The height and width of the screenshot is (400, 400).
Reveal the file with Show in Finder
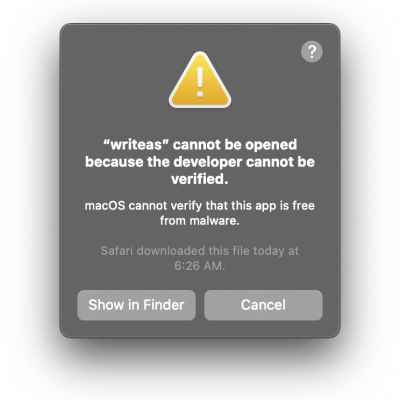coord(136,305)
